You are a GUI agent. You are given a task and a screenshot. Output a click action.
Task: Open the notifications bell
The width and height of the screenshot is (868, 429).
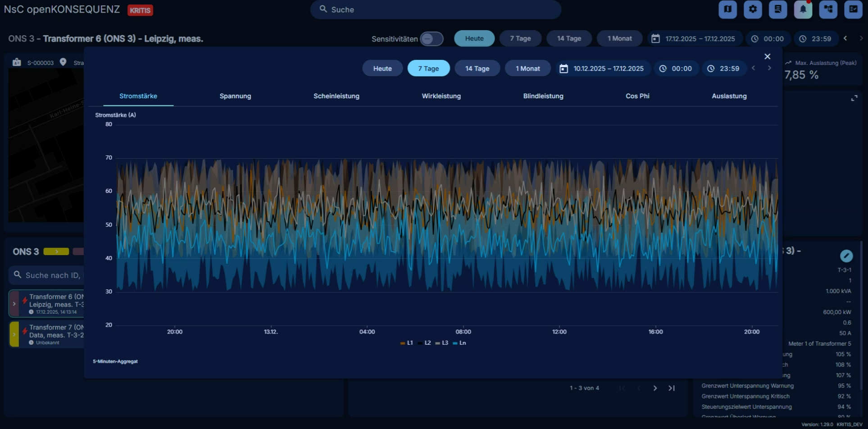coord(803,9)
